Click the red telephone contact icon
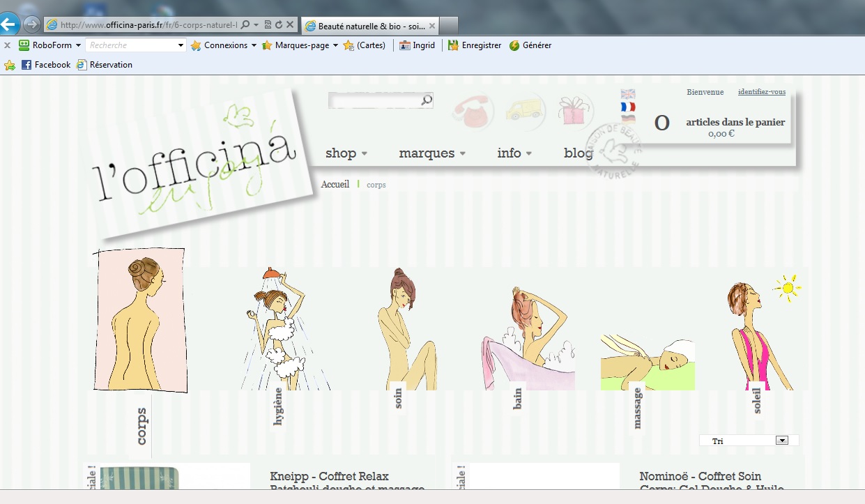This screenshot has width=865, height=504. (x=473, y=112)
